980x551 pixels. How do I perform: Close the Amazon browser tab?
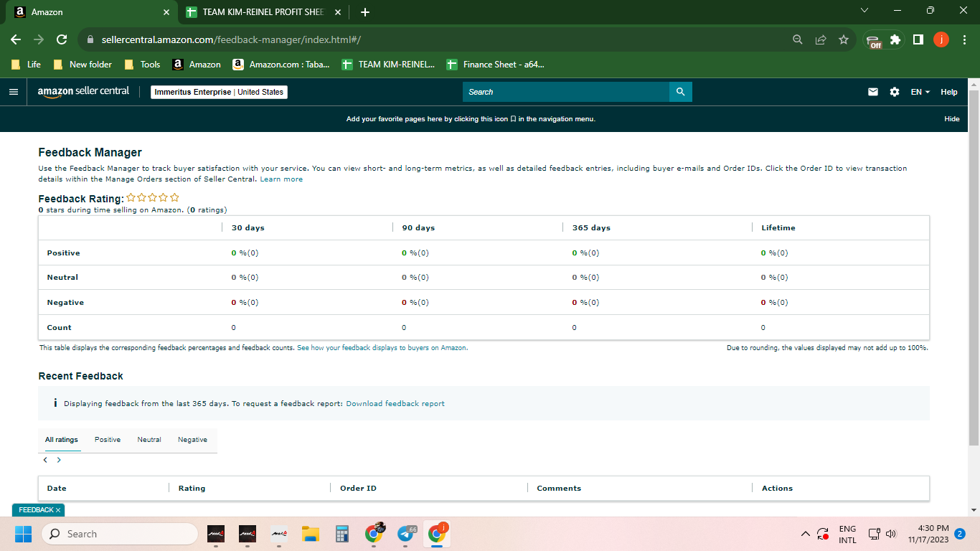point(166,12)
